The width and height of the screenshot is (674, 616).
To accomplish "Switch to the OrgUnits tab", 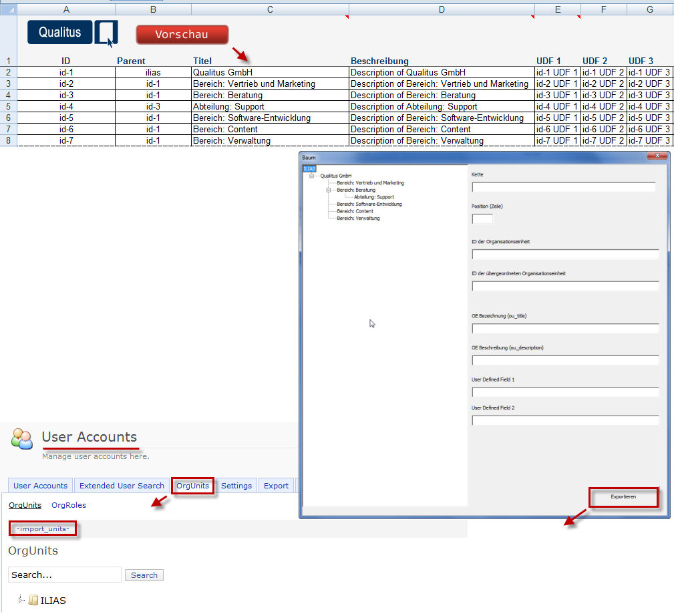I will click(192, 486).
